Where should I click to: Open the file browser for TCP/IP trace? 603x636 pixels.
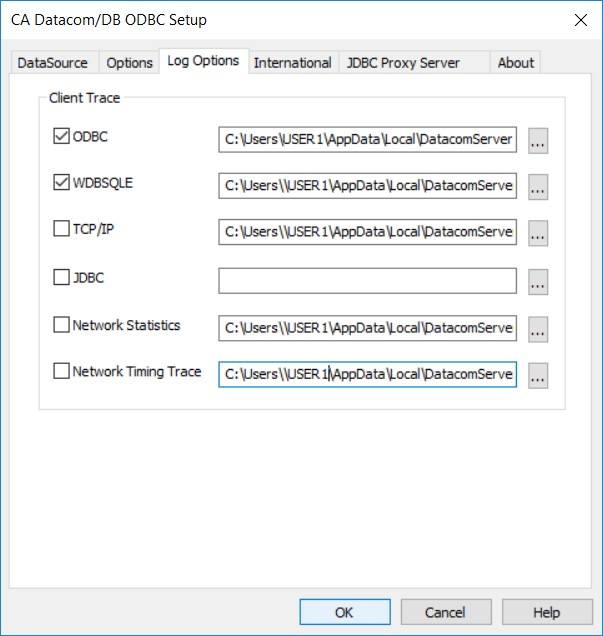(538, 233)
